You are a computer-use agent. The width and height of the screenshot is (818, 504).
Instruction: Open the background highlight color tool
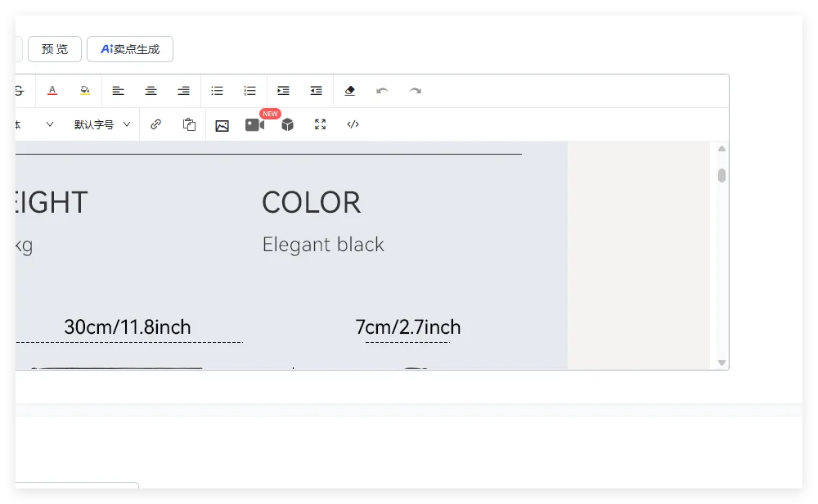click(85, 91)
